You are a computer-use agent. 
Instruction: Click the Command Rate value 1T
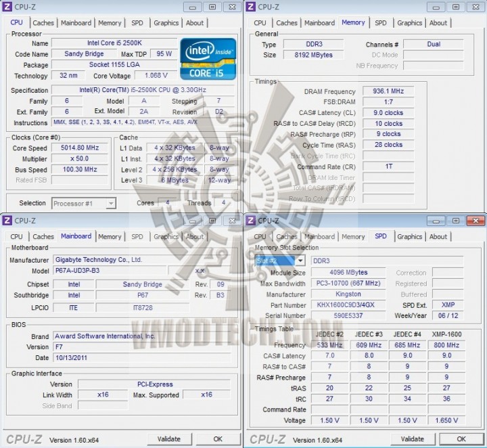click(388, 166)
